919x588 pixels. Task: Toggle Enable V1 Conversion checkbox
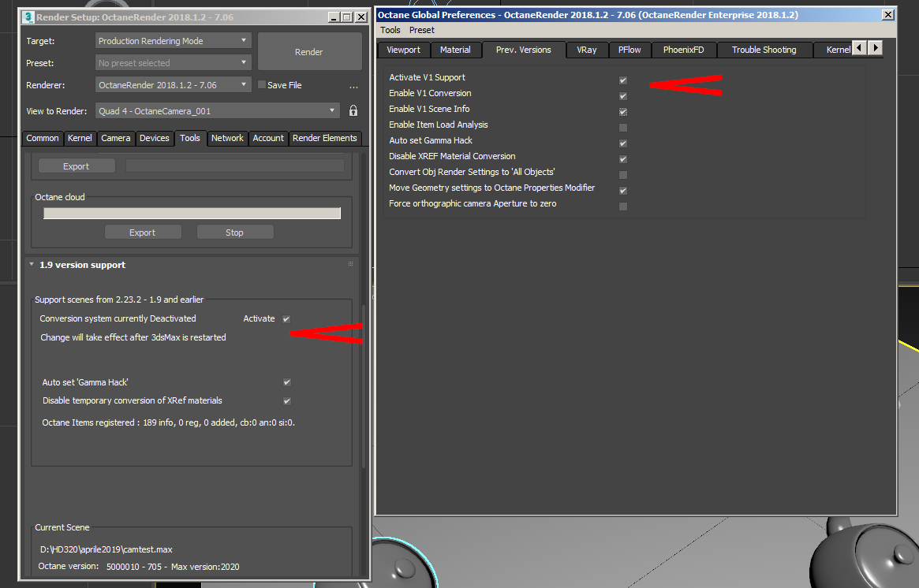623,96
